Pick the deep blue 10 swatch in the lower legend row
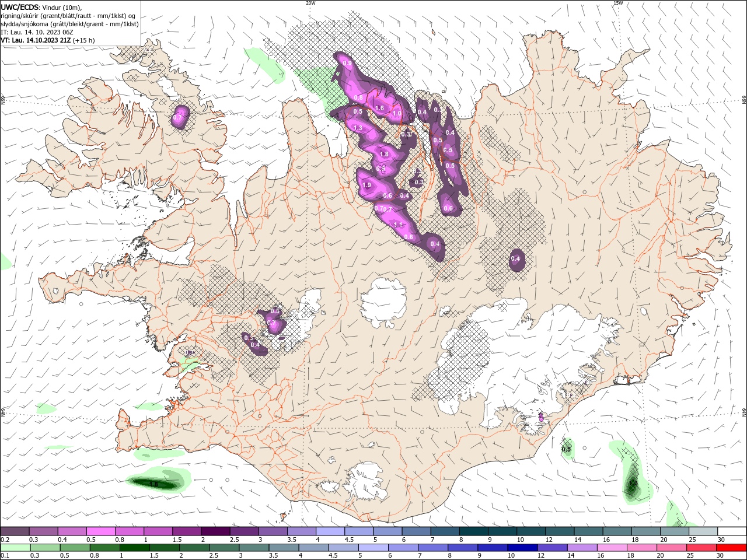 coord(522,548)
